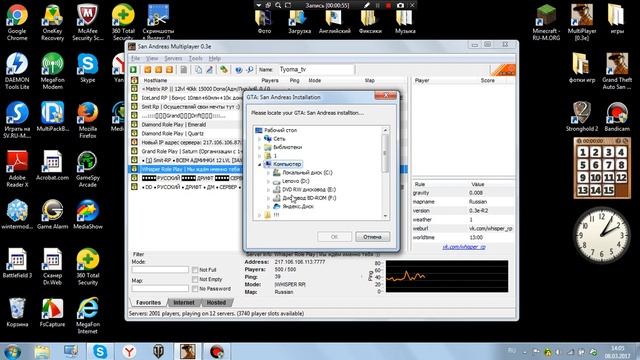Enable the Not Empty filter checkbox
The height and width of the screenshot is (360, 640).
[195, 280]
